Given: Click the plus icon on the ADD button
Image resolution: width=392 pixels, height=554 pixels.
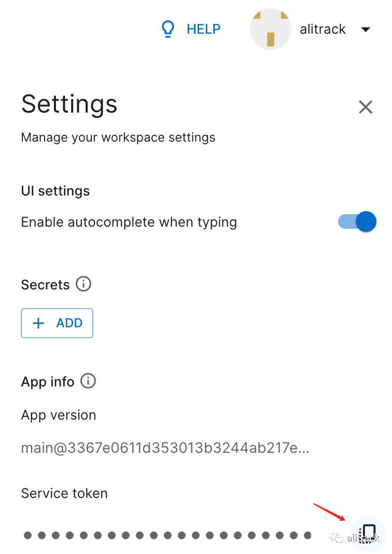Looking at the screenshot, I should (38, 323).
